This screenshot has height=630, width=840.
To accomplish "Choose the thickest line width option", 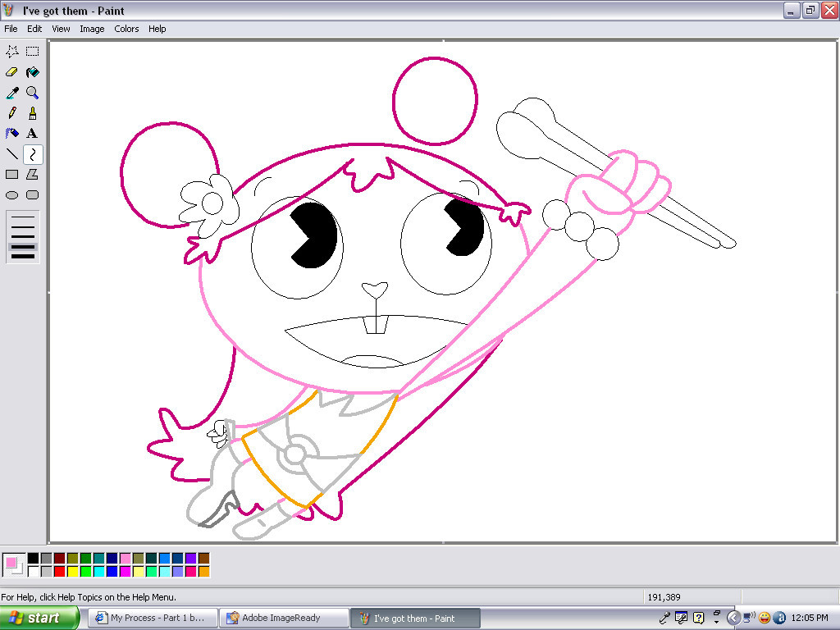I will click(22, 257).
